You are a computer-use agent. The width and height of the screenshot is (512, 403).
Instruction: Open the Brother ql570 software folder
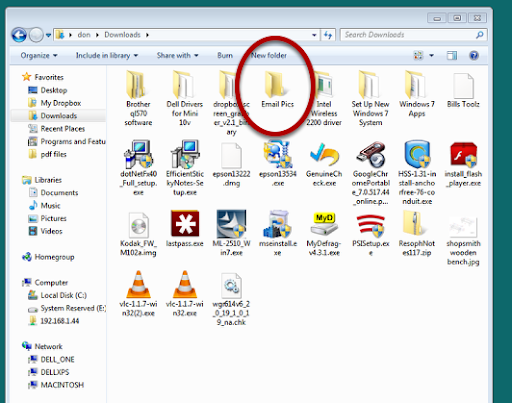coord(138,98)
